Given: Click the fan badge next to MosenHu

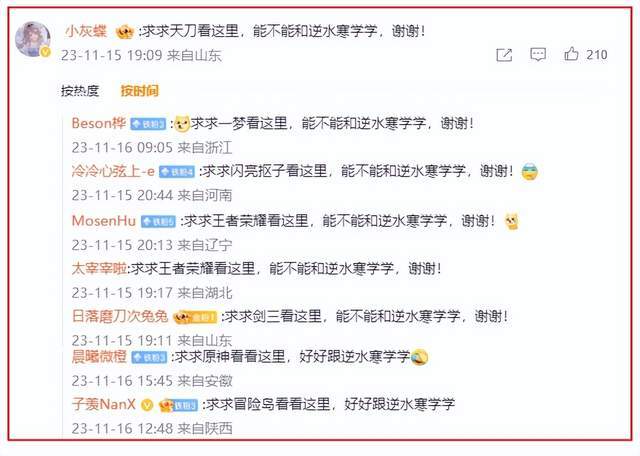Looking at the screenshot, I should (x=158, y=222).
